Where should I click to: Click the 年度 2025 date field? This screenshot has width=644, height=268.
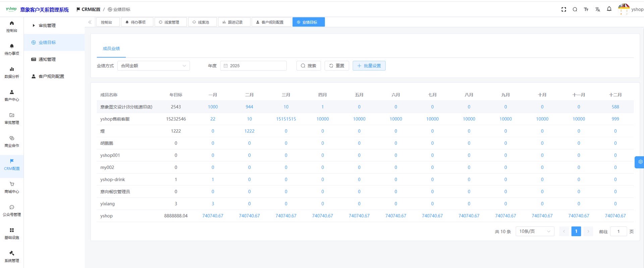point(253,66)
